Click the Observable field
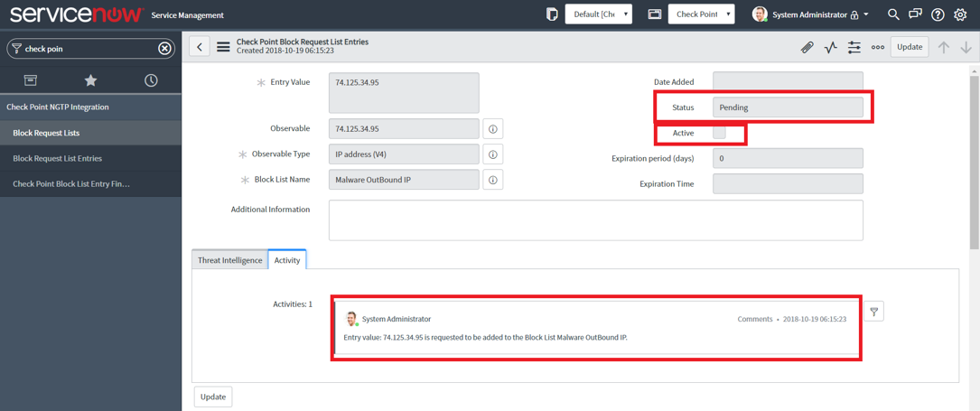This screenshot has height=411, width=980. pos(404,128)
